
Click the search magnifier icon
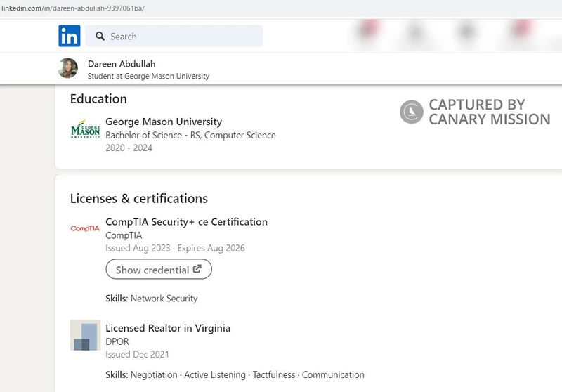[x=100, y=37]
